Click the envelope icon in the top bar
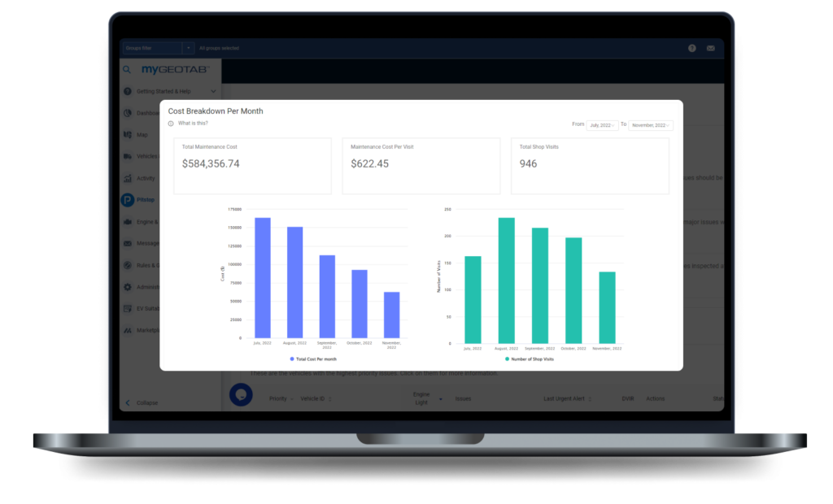The height and width of the screenshot is (504, 833). tap(711, 48)
